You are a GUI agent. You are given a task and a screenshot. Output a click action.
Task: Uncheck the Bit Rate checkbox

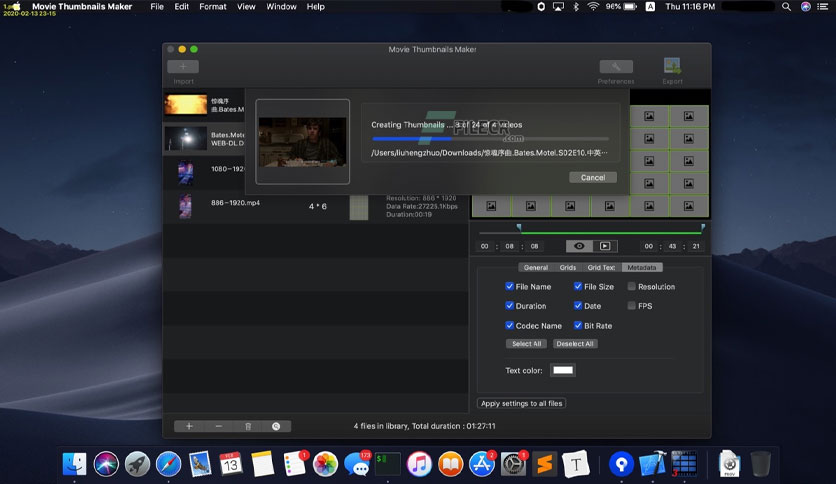point(577,325)
